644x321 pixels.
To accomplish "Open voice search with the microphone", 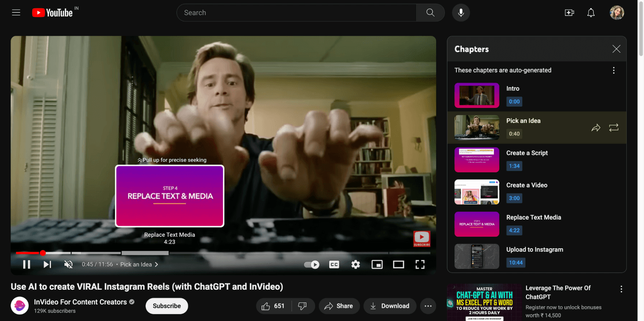I will tap(460, 12).
